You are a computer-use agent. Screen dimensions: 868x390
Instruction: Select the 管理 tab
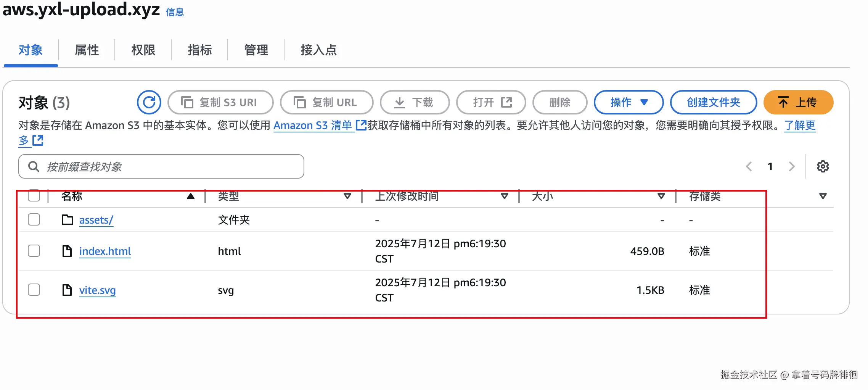(256, 50)
